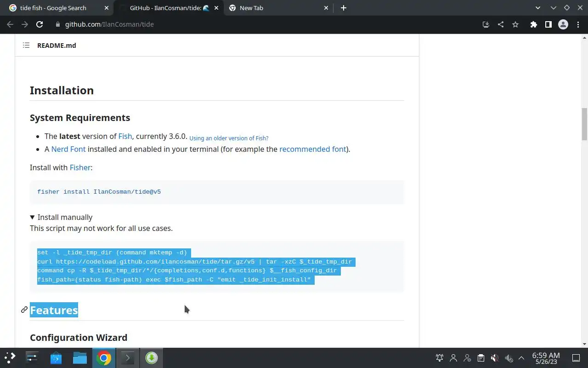Open 'Using an older version of Fish?' link
This screenshot has width=588, height=368.
point(229,138)
